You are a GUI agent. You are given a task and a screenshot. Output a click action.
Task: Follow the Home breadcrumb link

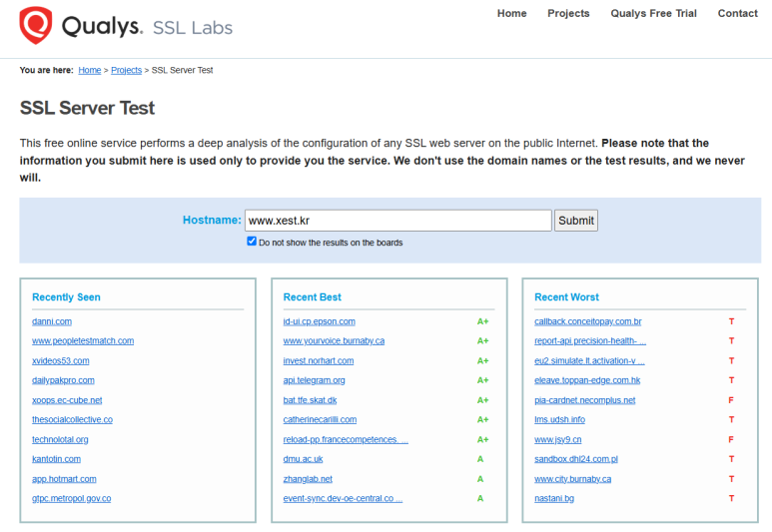90,71
